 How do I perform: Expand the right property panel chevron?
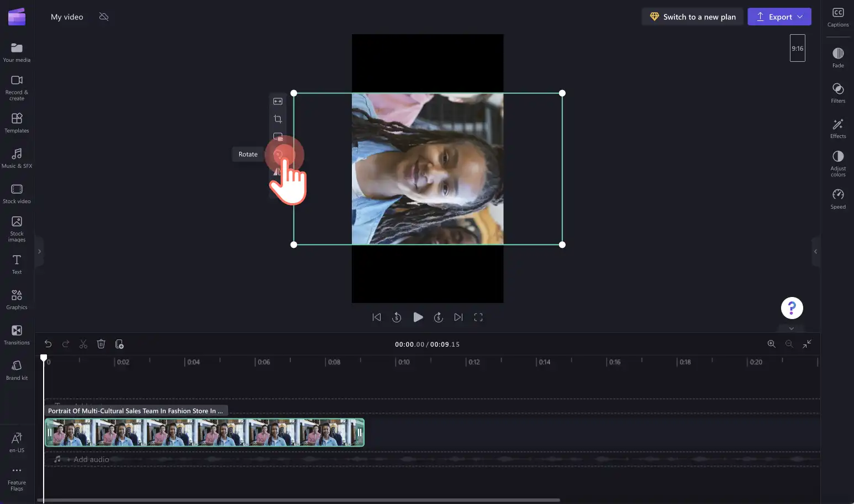point(816,251)
